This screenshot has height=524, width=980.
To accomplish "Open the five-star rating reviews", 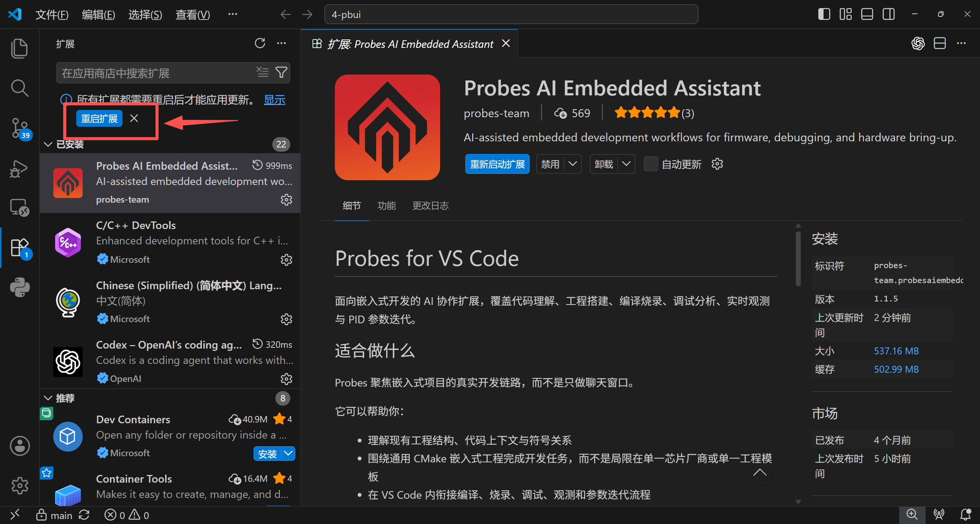I will point(654,113).
